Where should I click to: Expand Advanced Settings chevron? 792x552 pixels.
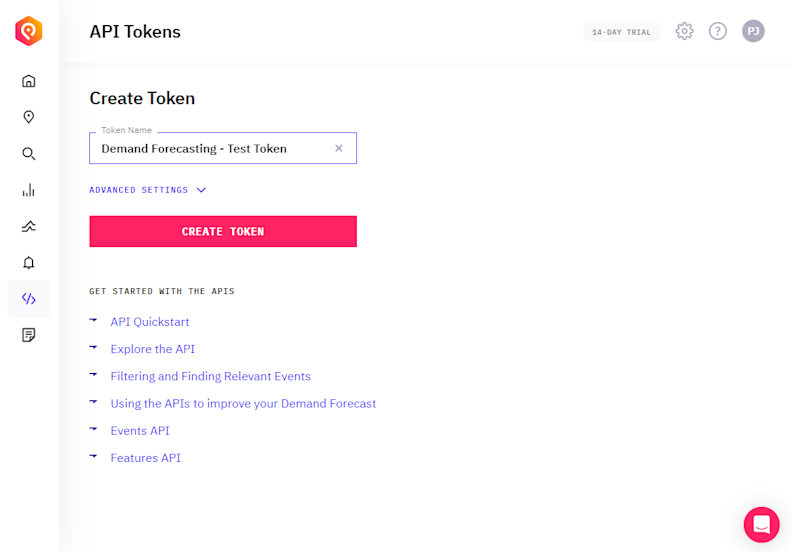[x=201, y=190]
